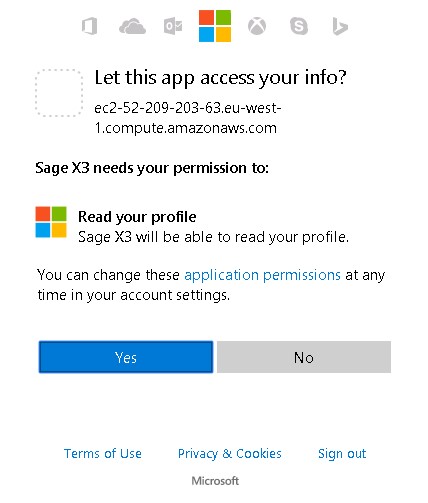Click the 'Let this app access your info?' heading

point(221,78)
